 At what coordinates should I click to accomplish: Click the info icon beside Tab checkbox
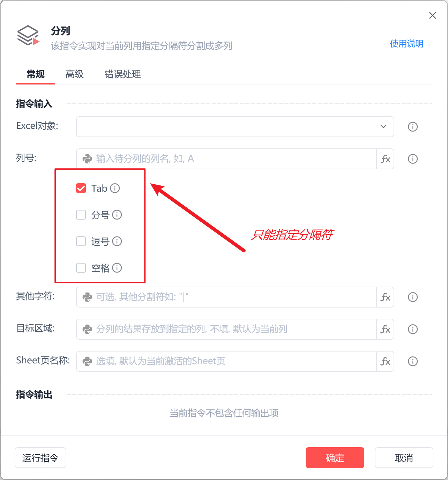[x=115, y=188]
